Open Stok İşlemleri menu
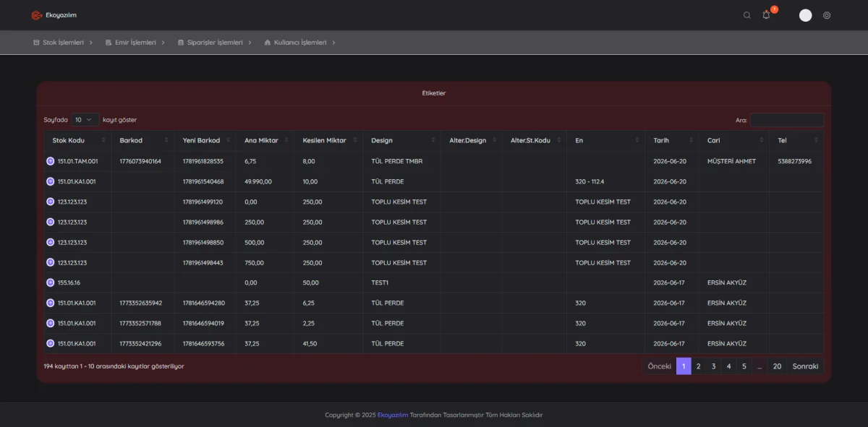The height and width of the screenshot is (427, 868). 63,43
